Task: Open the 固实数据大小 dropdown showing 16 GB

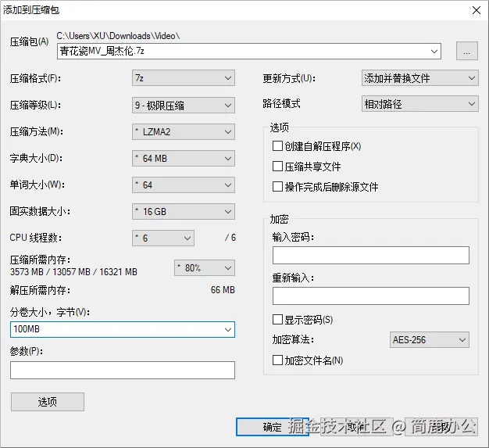Action: pyautogui.click(x=184, y=211)
